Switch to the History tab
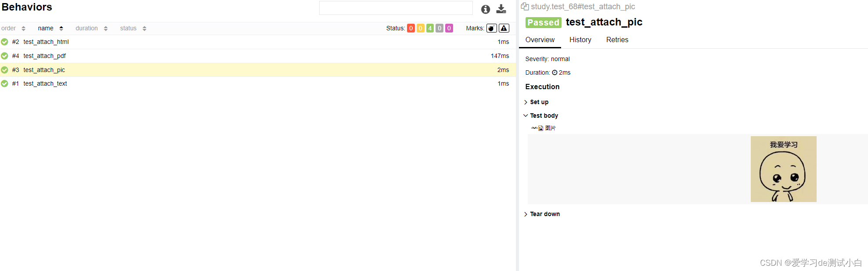Image resolution: width=868 pixels, height=271 pixels. pyautogui.click(x=580, y=40)
